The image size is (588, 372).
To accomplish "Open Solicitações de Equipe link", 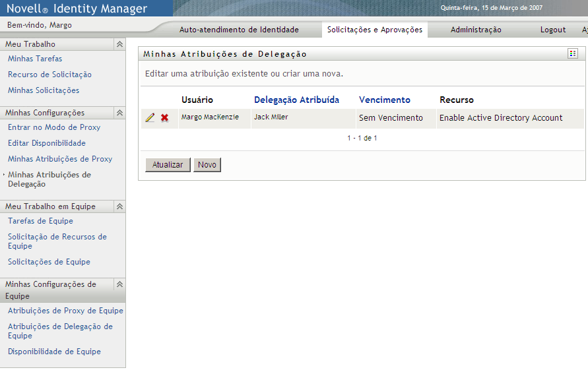I will 49,262.
